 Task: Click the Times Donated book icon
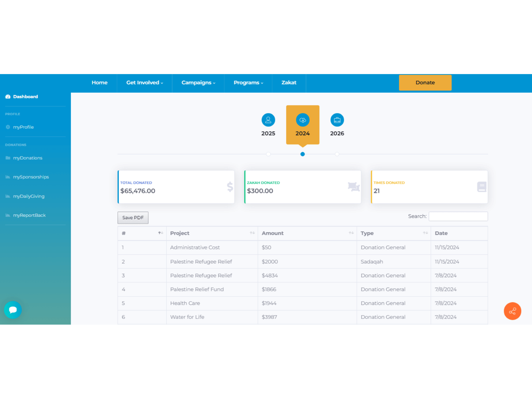(x=481, y=187)
